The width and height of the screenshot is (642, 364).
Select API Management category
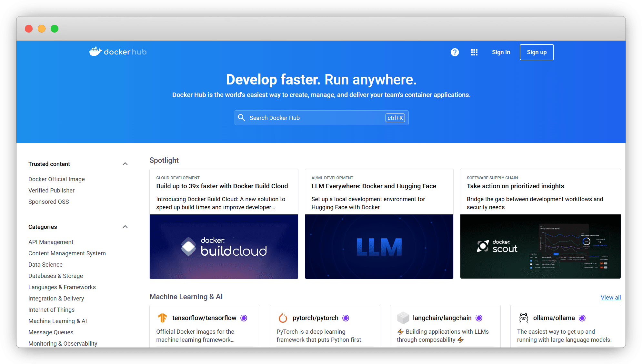(51, 242)
